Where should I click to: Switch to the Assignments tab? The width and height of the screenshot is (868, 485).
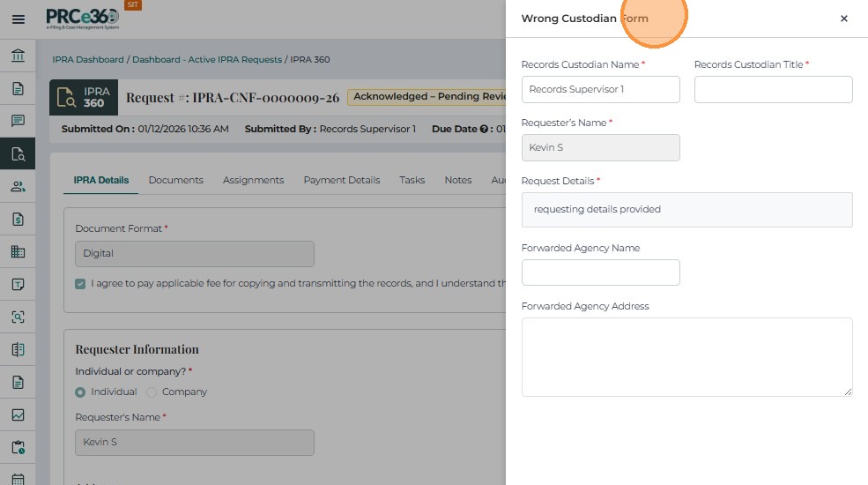pos(253,180)
